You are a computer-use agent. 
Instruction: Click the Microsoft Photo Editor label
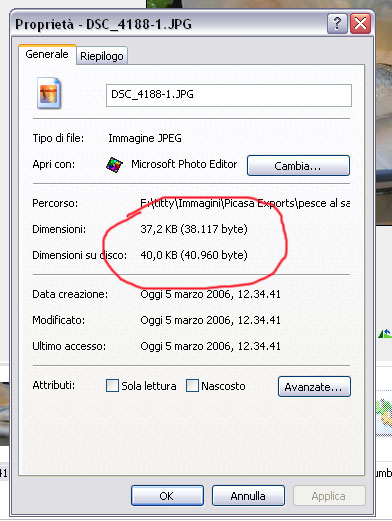(x=184, y=164)
